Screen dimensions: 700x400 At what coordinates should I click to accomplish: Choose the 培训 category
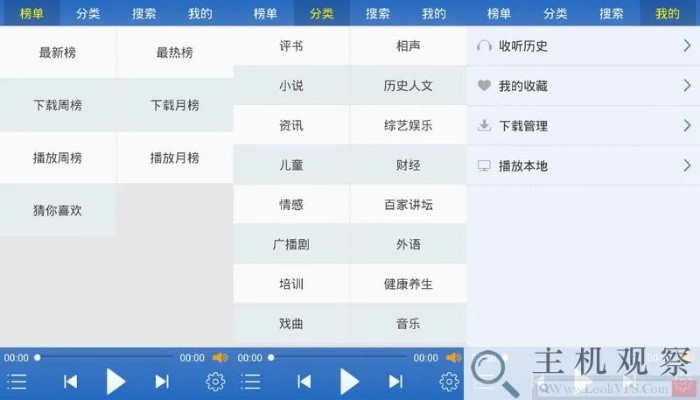(291, 284)
